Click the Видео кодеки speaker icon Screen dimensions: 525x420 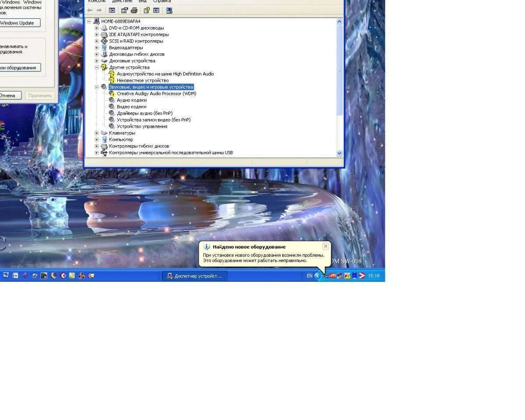(x=112, y=107)
